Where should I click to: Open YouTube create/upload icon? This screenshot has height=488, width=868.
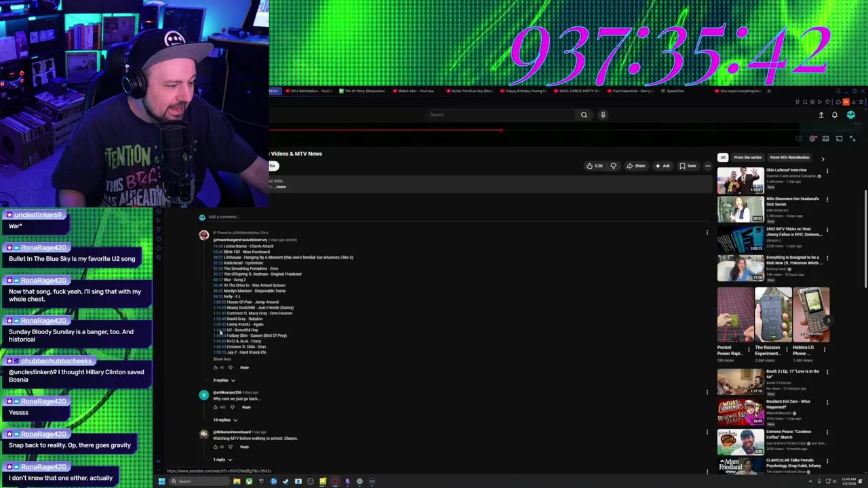tap(821, 115)
